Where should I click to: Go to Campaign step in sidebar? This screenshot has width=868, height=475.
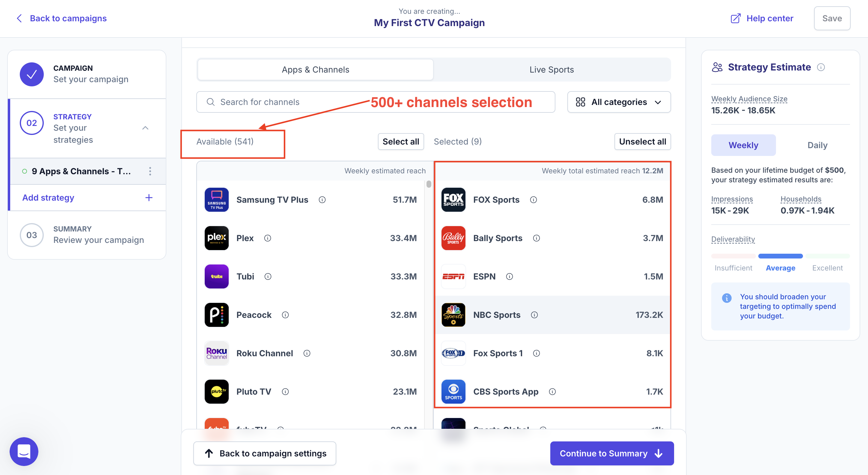(x=87, y=74)
